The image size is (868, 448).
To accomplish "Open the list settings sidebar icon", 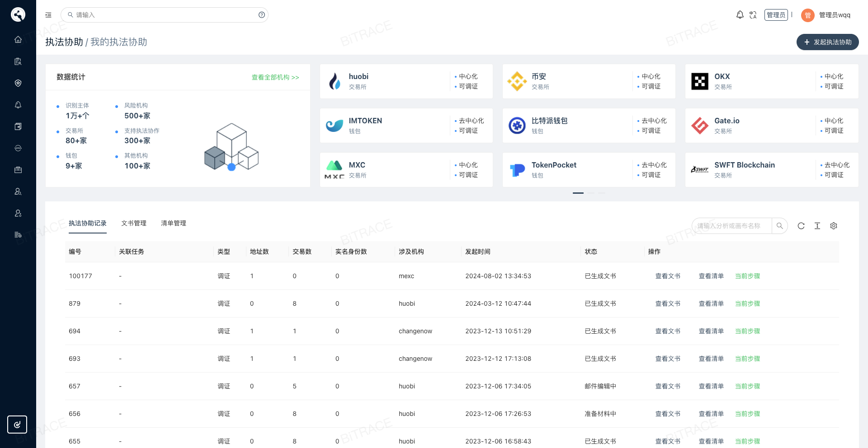I will coord(18,235).
